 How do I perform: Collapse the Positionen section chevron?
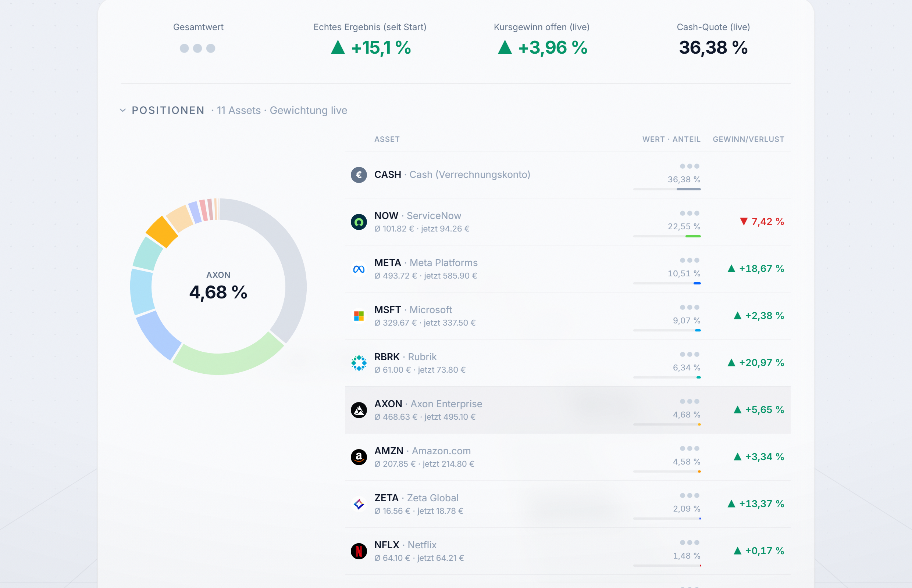pos(123,110)
